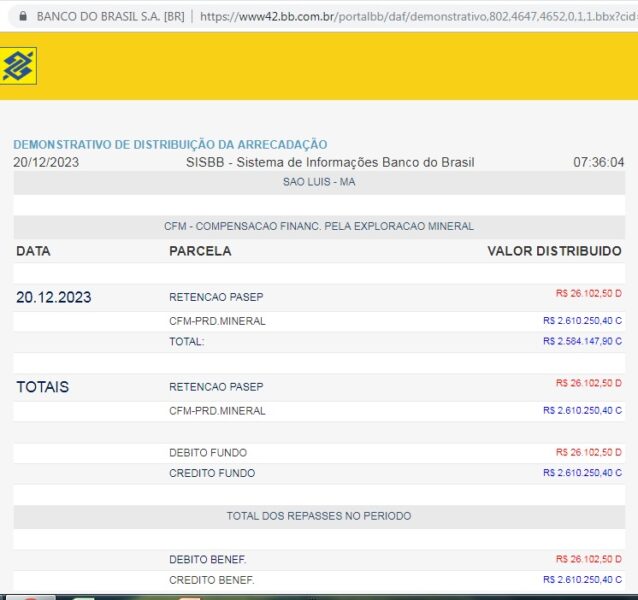Screen dimensions: 638x600
Task: Click the DATA column header
Action: (x=33, y=251)
